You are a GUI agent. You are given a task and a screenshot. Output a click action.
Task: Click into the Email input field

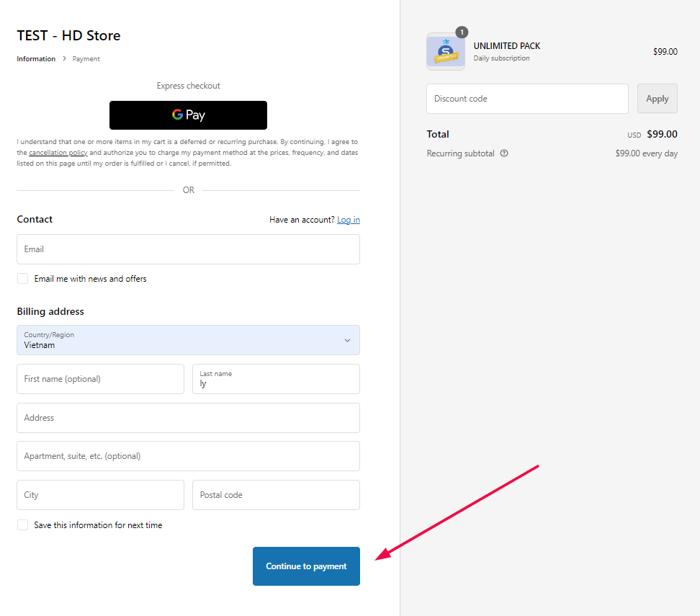(x=188, y=249)
